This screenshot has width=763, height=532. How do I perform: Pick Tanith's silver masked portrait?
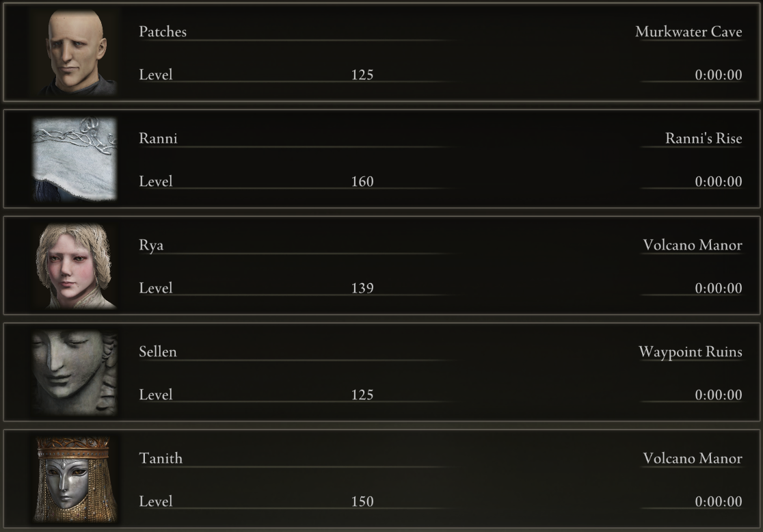pyautogui.click(x=75, y=479)
